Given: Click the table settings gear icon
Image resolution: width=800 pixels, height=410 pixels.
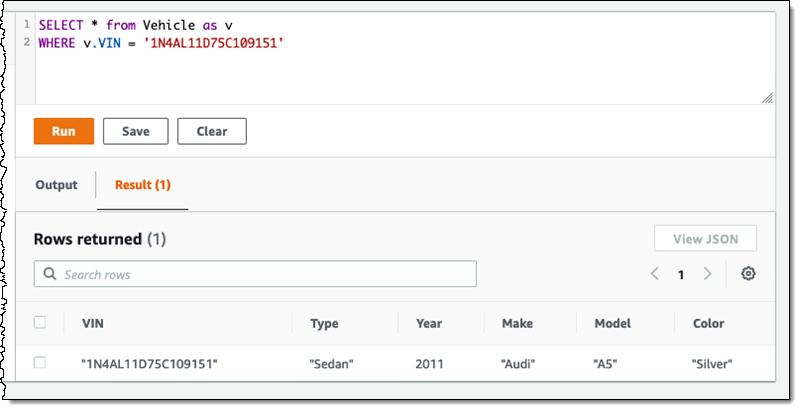Looking at the screenshot, I should click(x=747, y=274).
